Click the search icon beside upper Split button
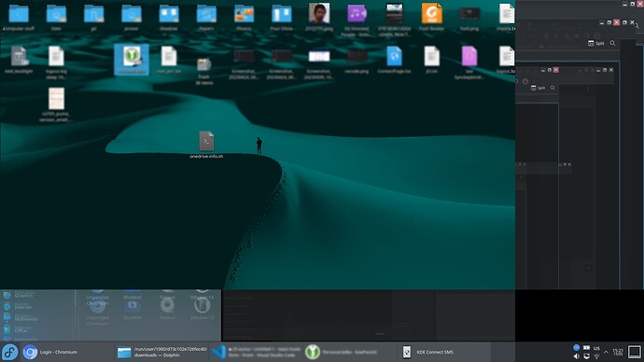This screenshot has height=362, width=644. pyautogui.click(x=613, y=43)
